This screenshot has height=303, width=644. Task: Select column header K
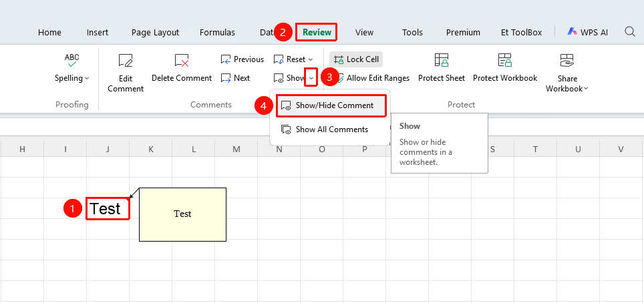click(x=151, y=149)
